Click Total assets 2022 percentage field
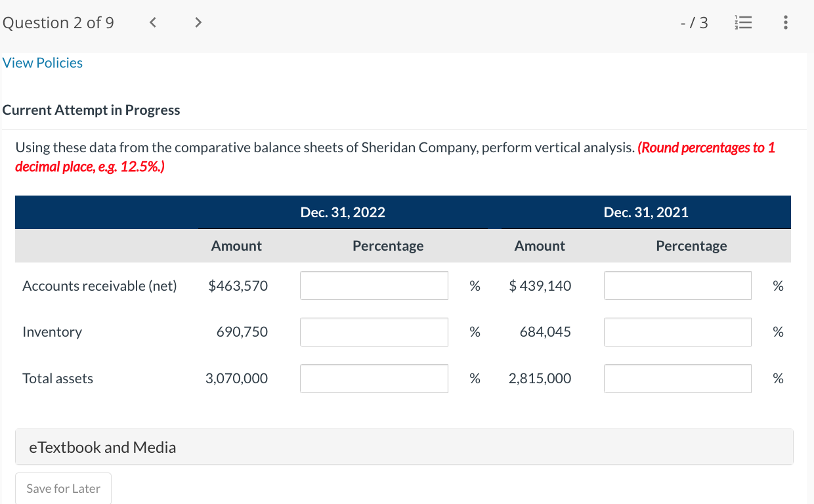Image resolution: width=814 pixels, height=504 pixels. click(x=374, y=379)
